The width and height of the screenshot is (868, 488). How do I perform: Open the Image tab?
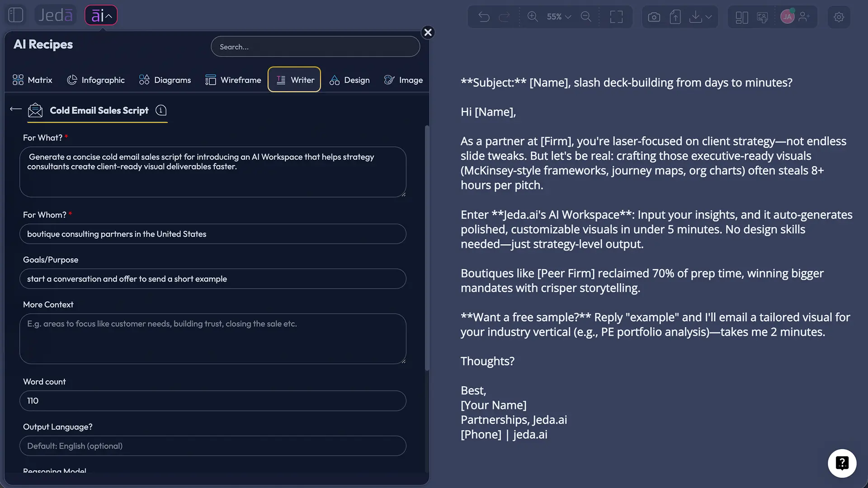404,80
